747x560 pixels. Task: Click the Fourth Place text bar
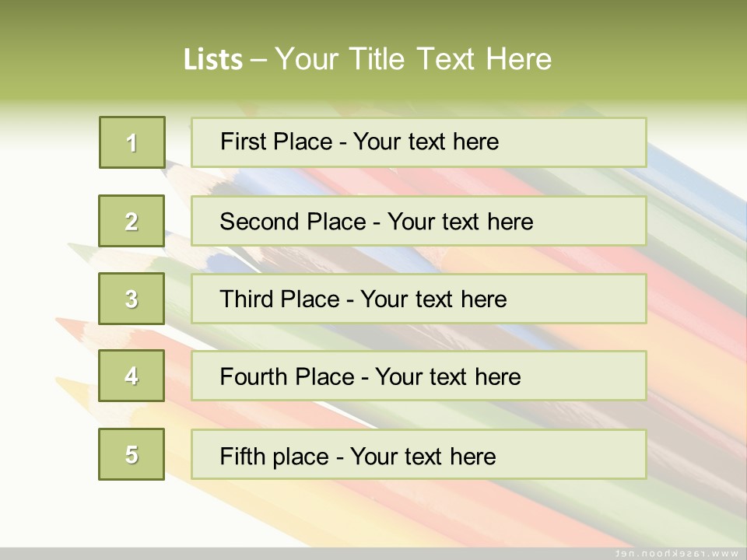coord(419,376)
